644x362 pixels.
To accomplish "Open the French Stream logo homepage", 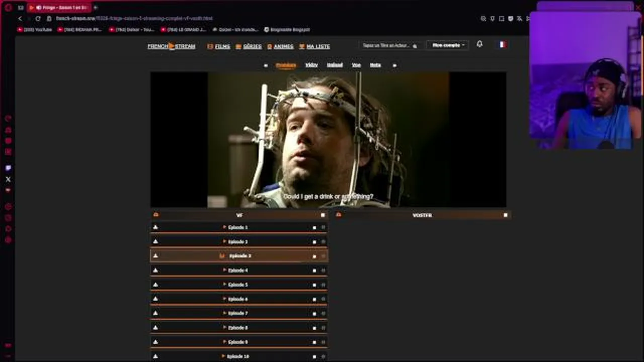I will pyautogui.click(x=171, y=46).
